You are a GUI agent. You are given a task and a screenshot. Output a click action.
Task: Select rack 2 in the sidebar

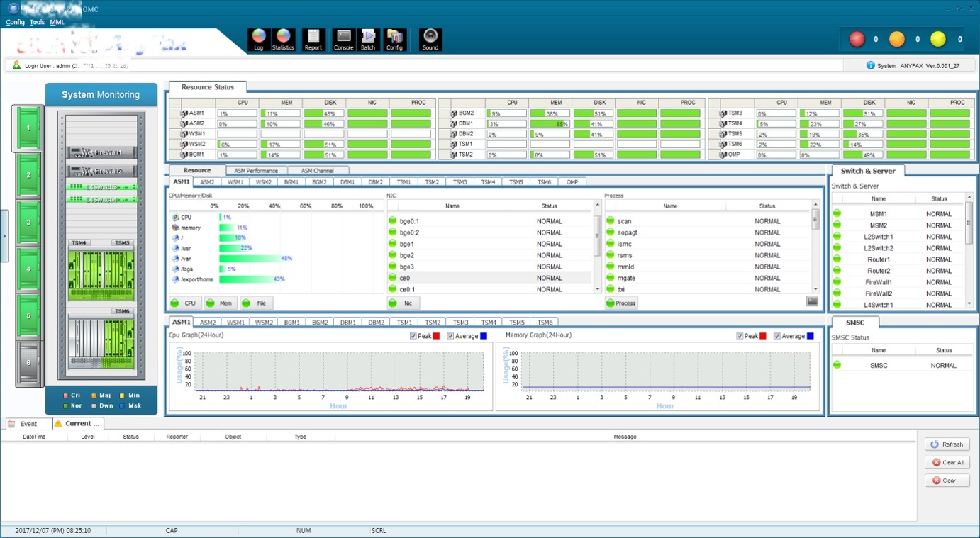click(x=28, y=175)
